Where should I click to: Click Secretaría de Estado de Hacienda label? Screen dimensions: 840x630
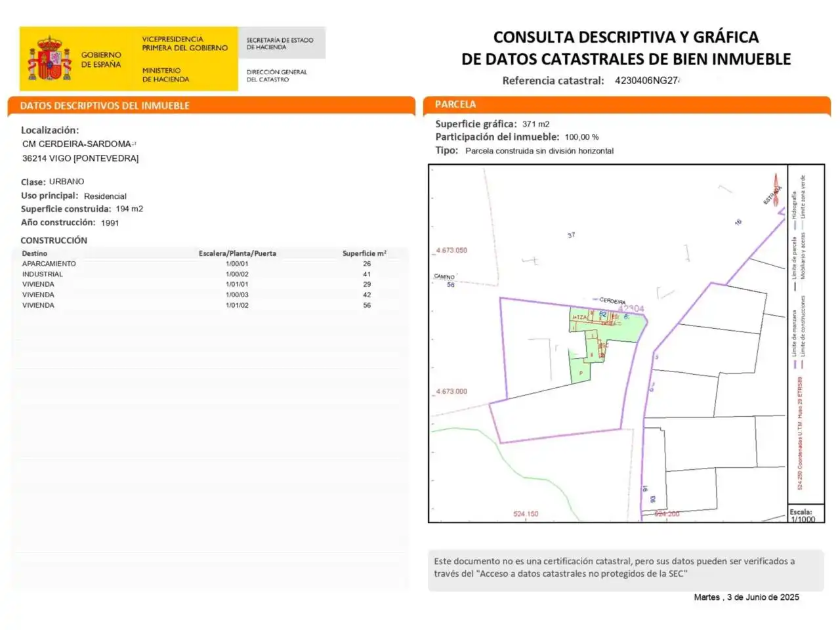click(x=280, y=43)
